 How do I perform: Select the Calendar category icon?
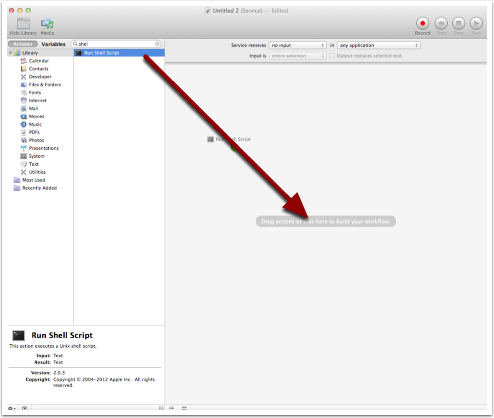pos(23,61)
